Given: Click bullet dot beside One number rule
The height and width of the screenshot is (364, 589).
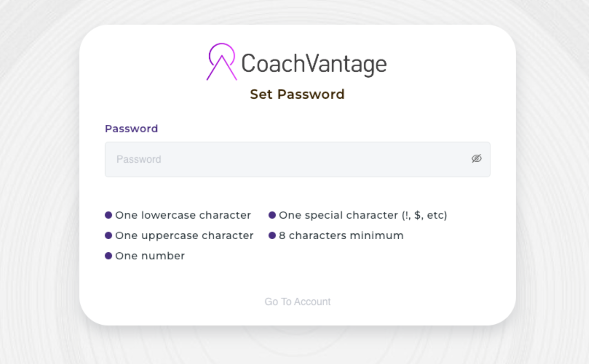Looking at the screenshot, I should coord(108,256).
